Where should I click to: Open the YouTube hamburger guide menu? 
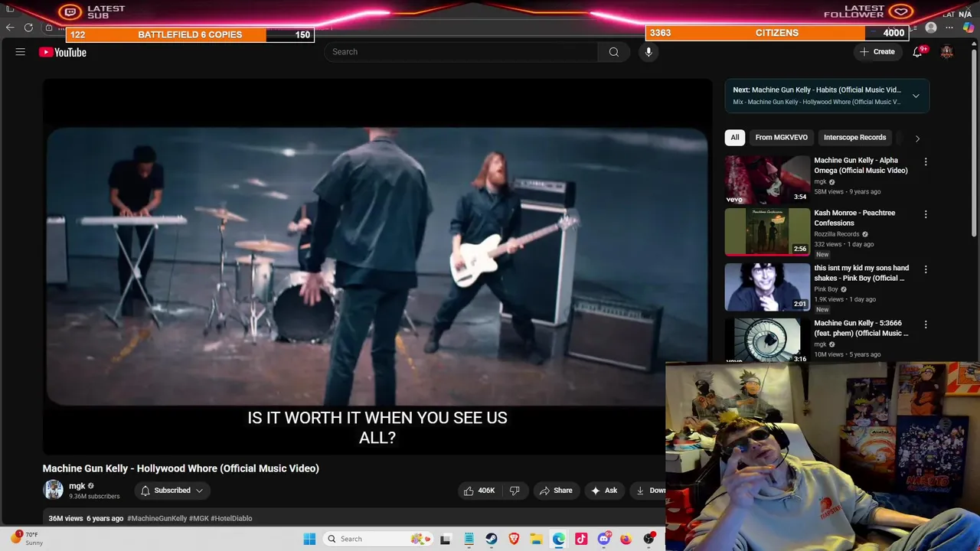pos(21,52)
